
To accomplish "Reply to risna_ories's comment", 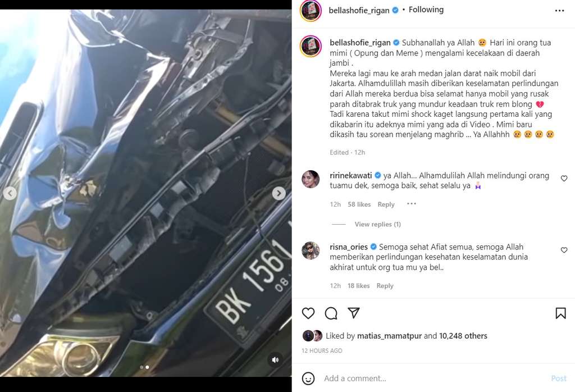I will click(385, 286).
